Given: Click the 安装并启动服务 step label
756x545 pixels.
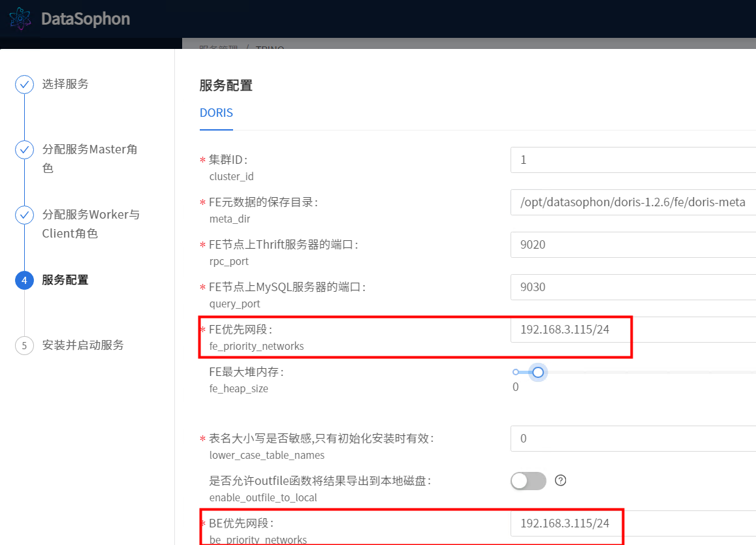Looking at the screenshot, I should [x=83, y=345].
